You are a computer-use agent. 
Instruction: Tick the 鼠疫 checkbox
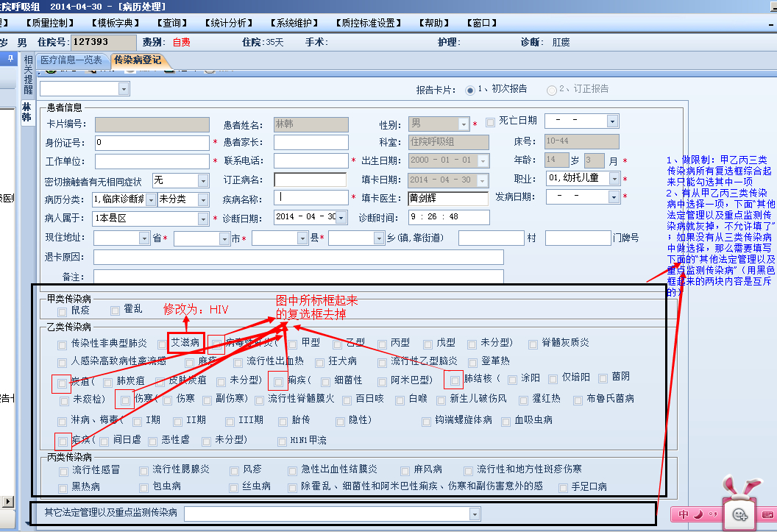[x=62, y=311]
